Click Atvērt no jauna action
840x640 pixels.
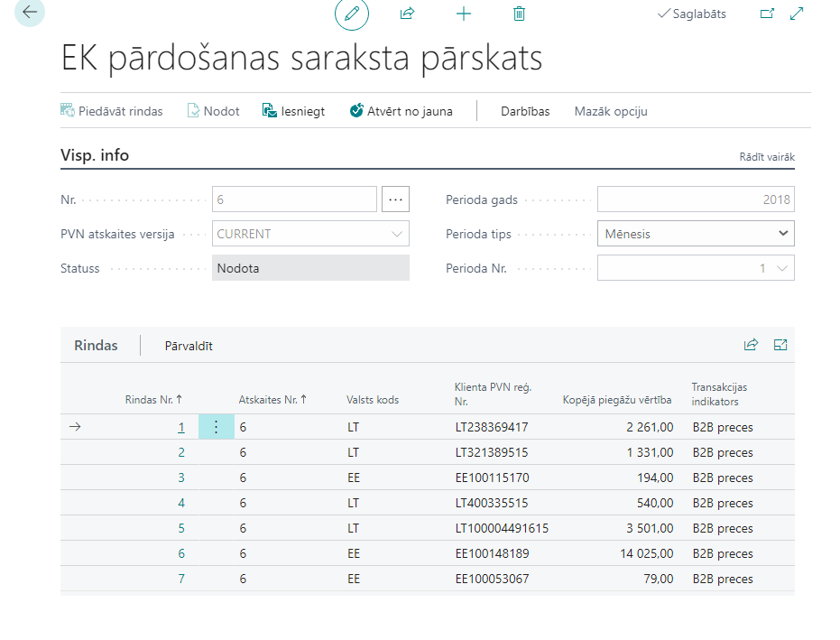(402, 111)
